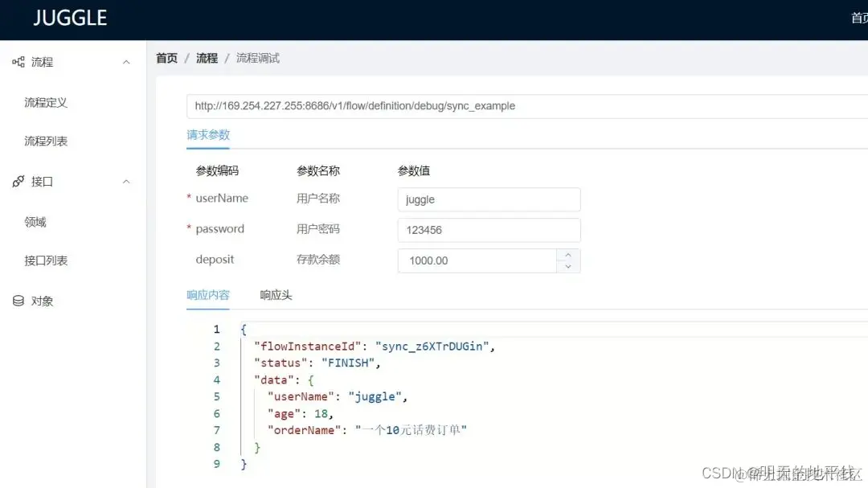Click the 参数编码 column header

(217, 171)
